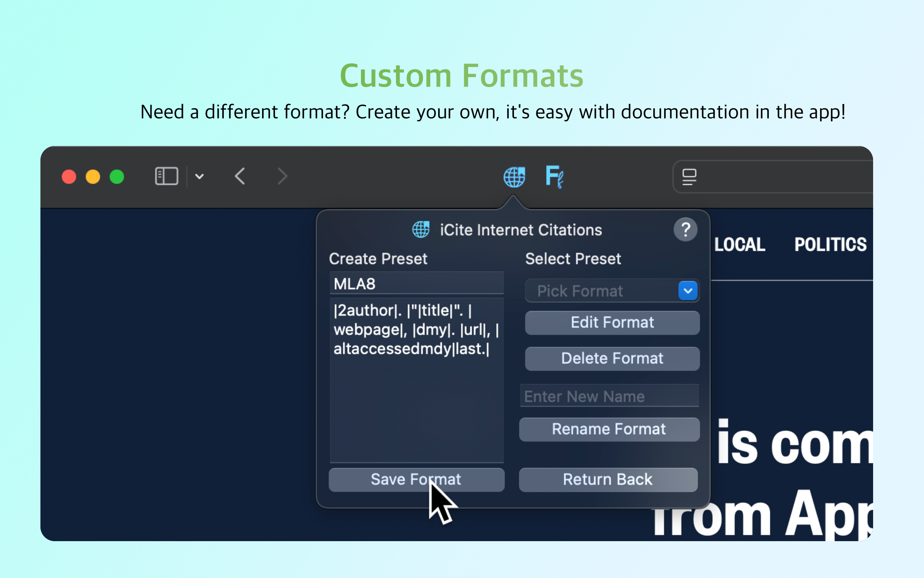Focus the Enter New Name field
The image size is (924, 578).
[609, 396]
